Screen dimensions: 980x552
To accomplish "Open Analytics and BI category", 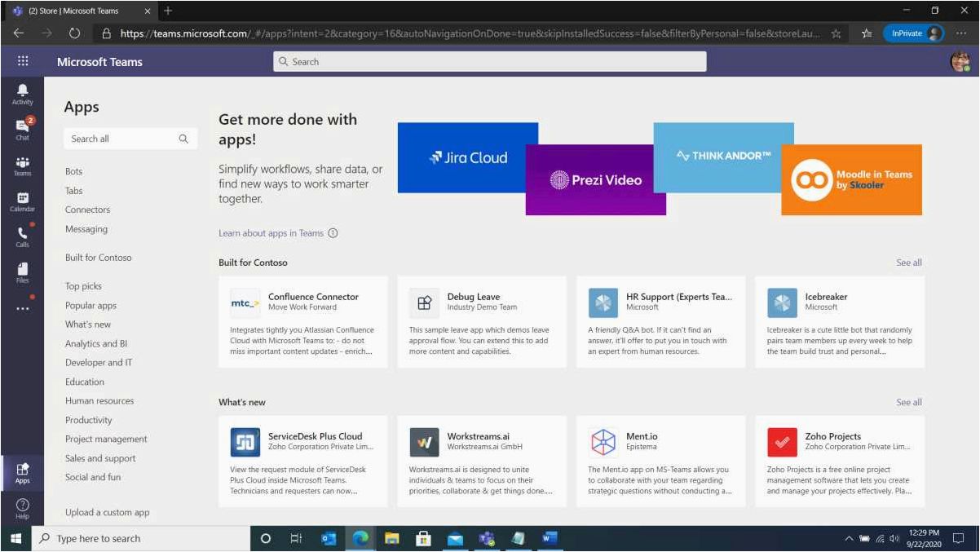I will tap(96, 344).
